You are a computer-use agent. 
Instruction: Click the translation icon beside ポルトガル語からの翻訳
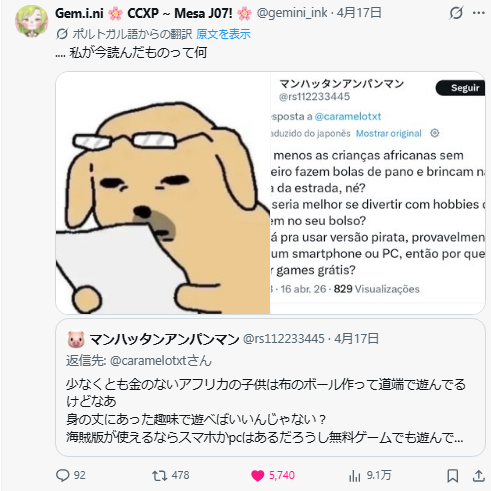tap(62, 34)
